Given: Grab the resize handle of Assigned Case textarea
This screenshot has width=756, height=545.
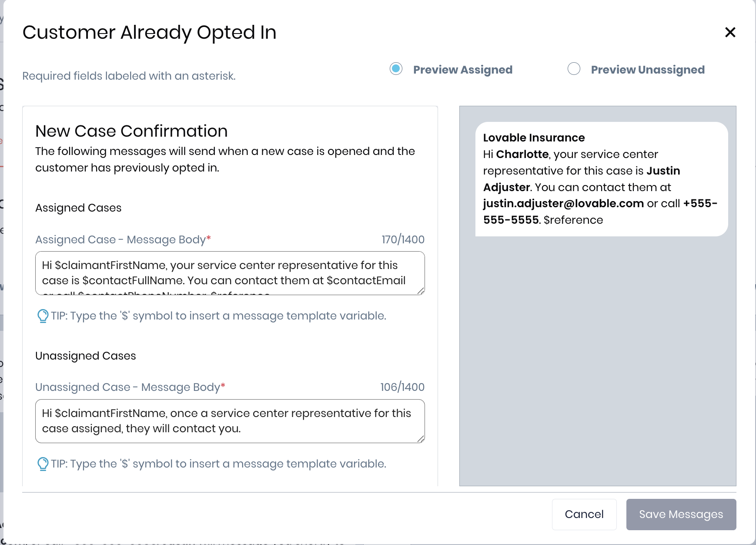Looking at the screenshot, I should [421, 291].
